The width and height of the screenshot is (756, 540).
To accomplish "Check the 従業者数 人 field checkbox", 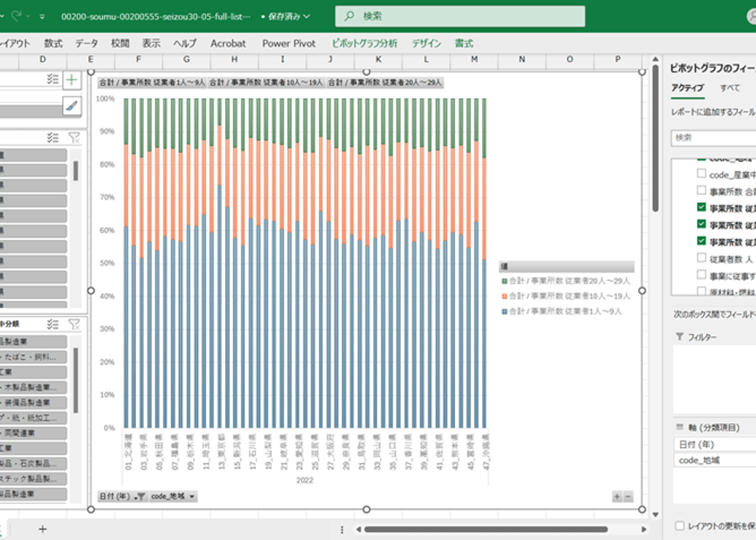I will pyautogui.click(x=701, y=258).
